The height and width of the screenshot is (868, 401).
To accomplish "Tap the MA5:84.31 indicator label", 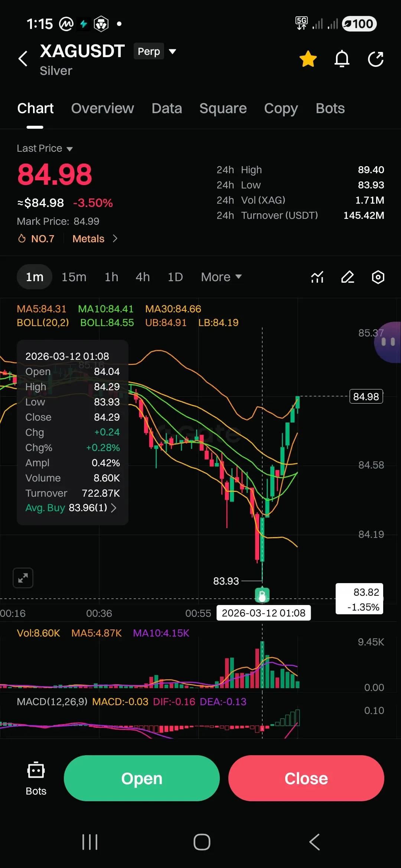I will point(42,309).
